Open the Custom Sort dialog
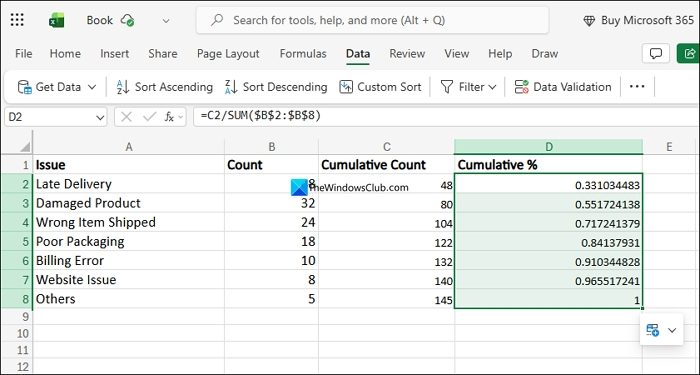700x375 pixels. pyautogui.click(x=380, y=87)
